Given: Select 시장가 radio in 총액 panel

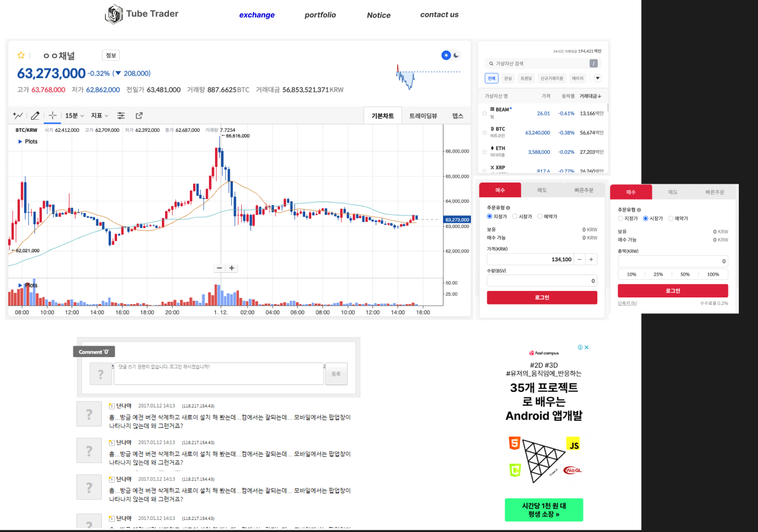Looking at the screenshot, I should tap(645, 219).
